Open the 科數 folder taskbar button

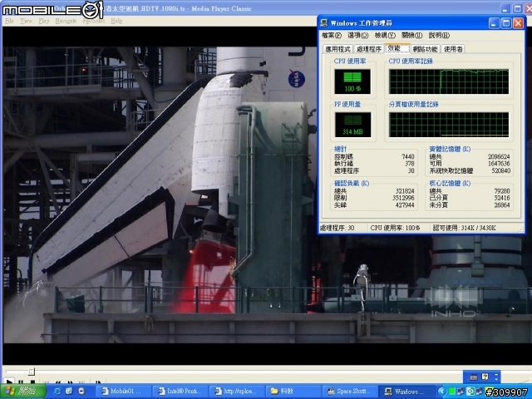coord(293,392)
